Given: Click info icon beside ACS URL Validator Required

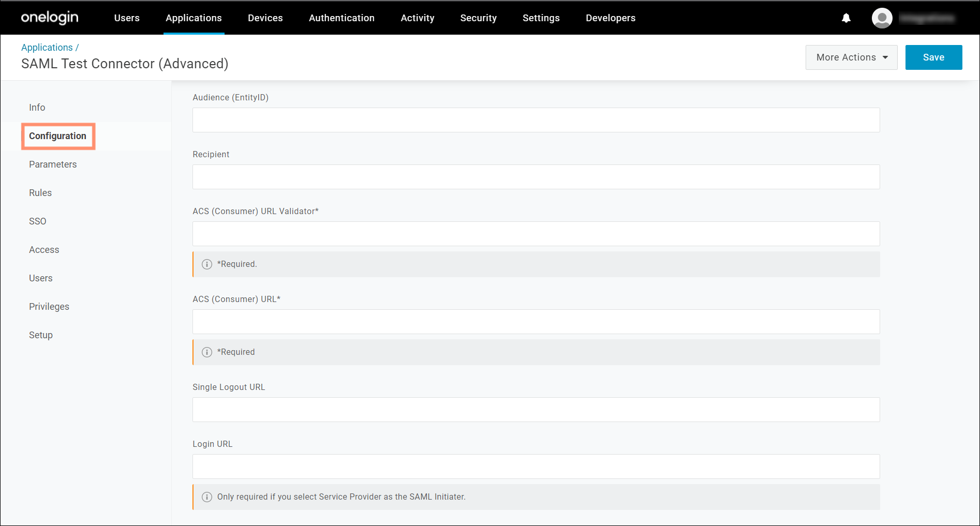Looking at the screenshot, I should [207, 264].
